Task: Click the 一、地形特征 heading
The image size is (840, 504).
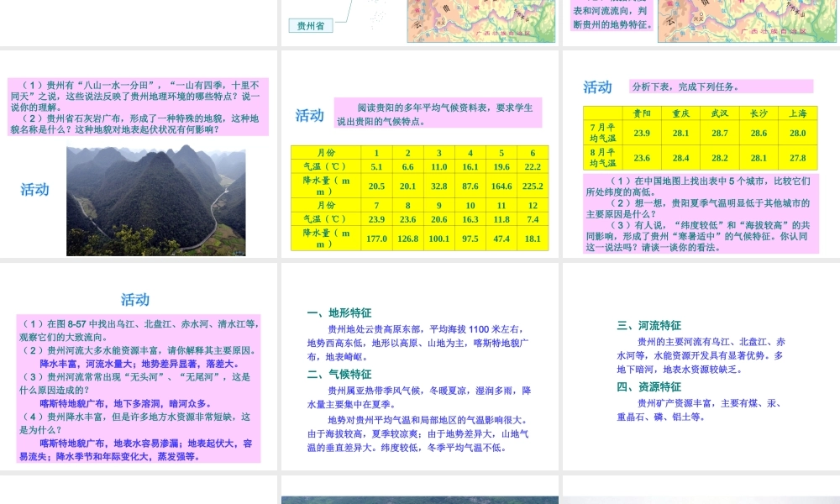Action: click(x=339, y=312)
